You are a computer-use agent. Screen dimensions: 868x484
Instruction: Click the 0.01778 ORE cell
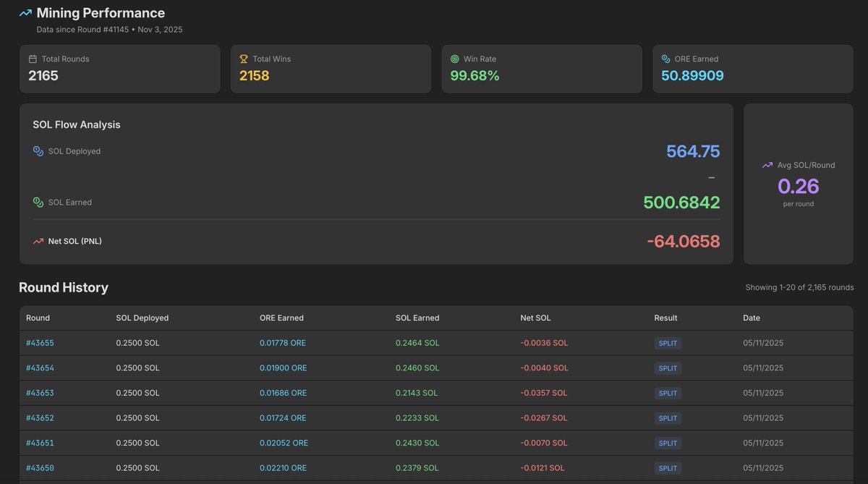point(283,343)
